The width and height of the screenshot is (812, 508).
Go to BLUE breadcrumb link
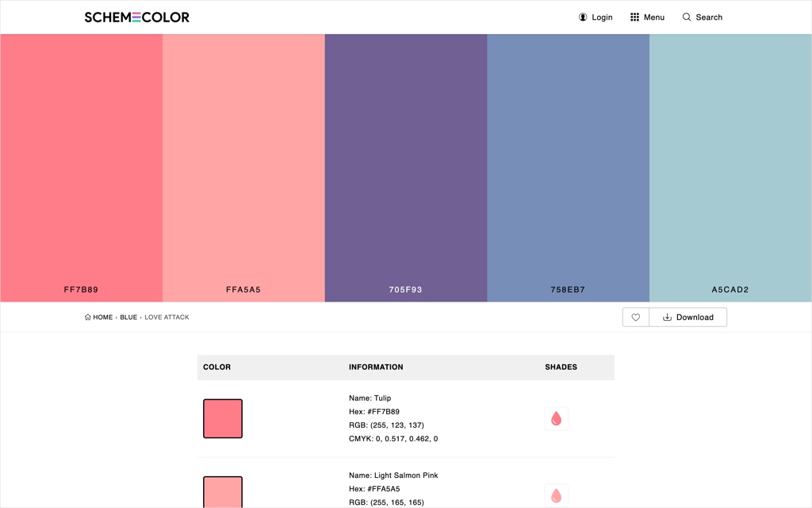tap(128, 317)
